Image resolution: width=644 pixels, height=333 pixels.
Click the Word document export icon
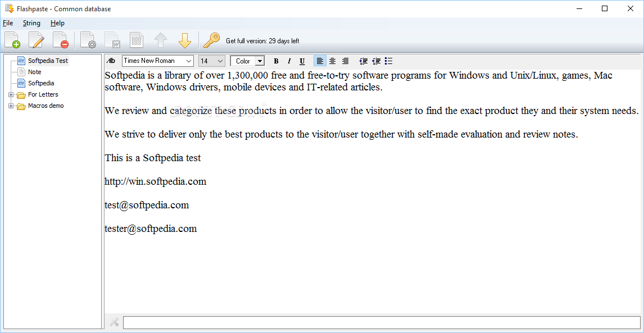pyautogui.click(x=112, y=40)
